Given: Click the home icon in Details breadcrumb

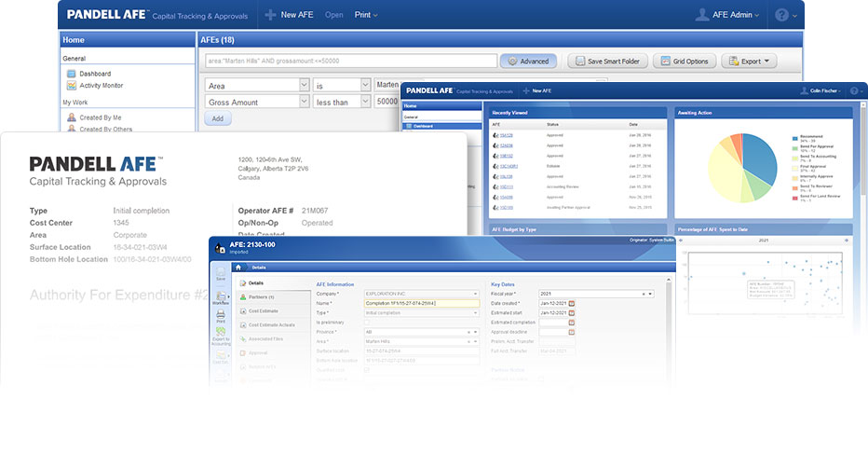Looking at the screenshot, I should (x=238, y=268).
